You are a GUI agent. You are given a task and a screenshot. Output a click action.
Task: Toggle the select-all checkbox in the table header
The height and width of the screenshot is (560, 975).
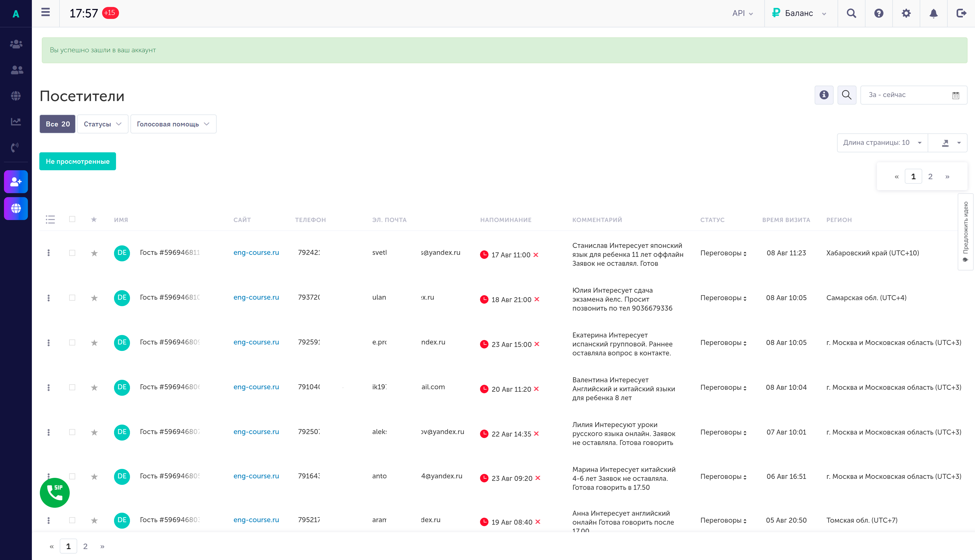point(72,219)
